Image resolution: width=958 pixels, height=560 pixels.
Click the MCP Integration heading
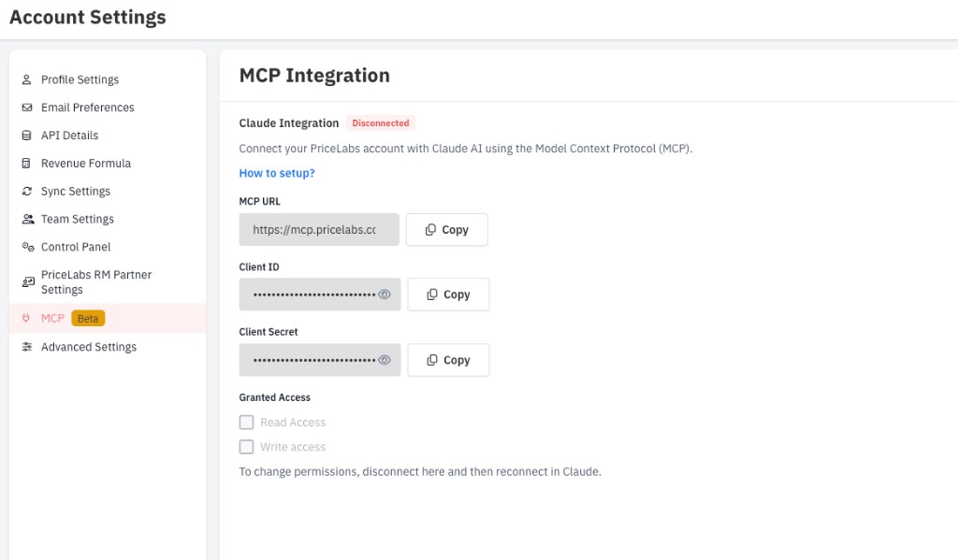(314, 75)
